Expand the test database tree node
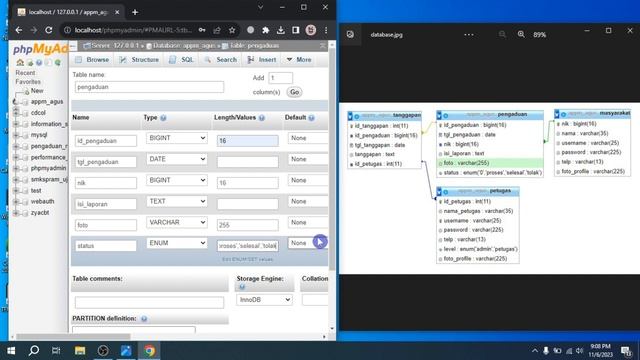The image size is (640, 360). tap(16, 191)
